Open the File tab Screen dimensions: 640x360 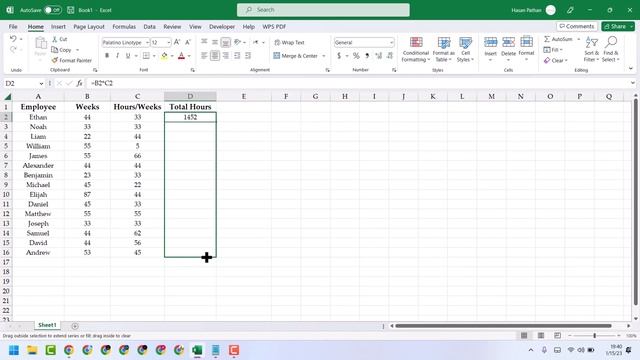[13, 27]
